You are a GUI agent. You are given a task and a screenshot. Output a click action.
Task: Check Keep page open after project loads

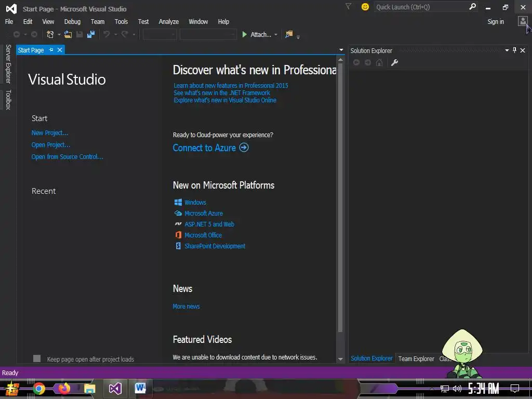(37, 358)
